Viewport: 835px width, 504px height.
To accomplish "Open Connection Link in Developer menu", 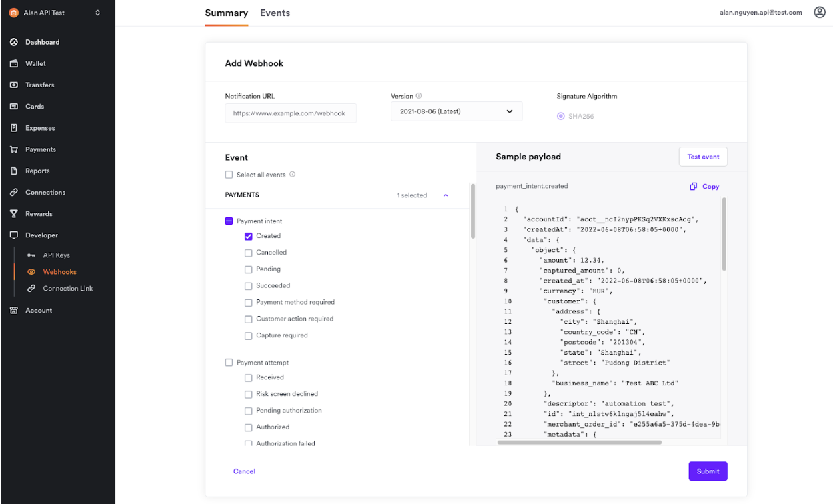I will [x=67, y=289].
